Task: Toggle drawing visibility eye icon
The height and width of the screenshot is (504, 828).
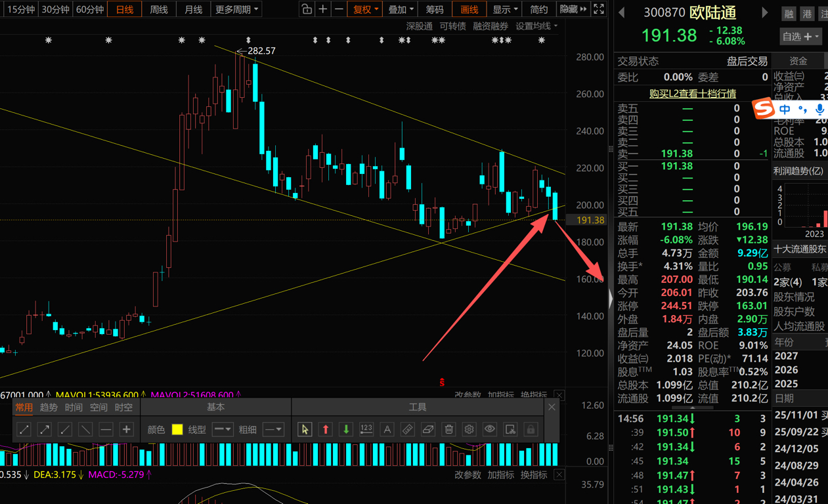Action: [490, 430]
